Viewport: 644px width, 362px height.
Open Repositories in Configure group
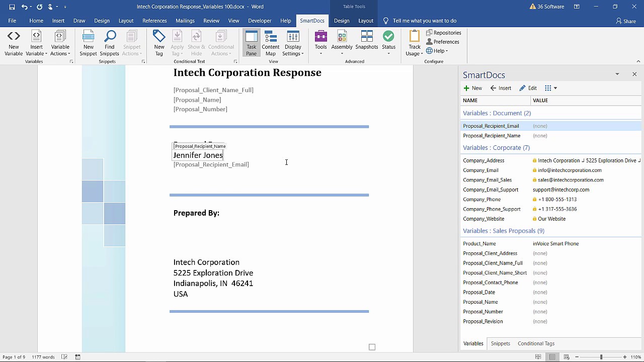pyautogui.click(x=443, y=33)
